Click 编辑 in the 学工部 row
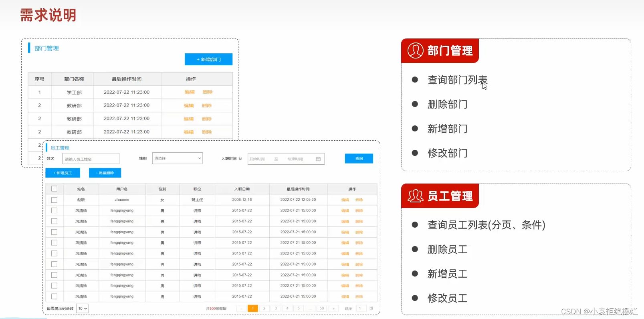 coord(190,92)
